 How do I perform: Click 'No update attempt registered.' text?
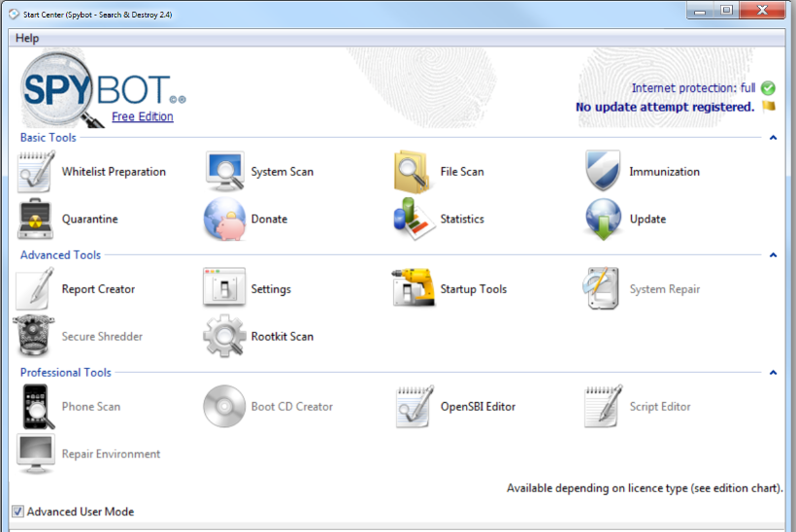665,107
